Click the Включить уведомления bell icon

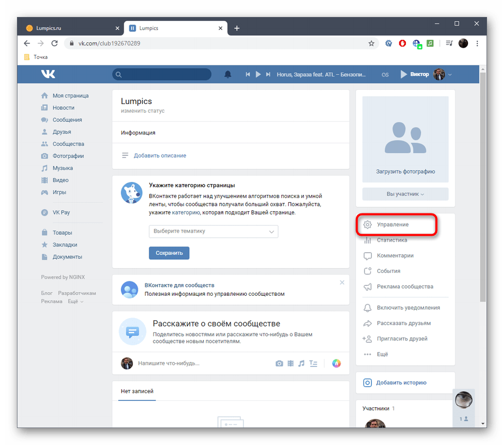368,307
